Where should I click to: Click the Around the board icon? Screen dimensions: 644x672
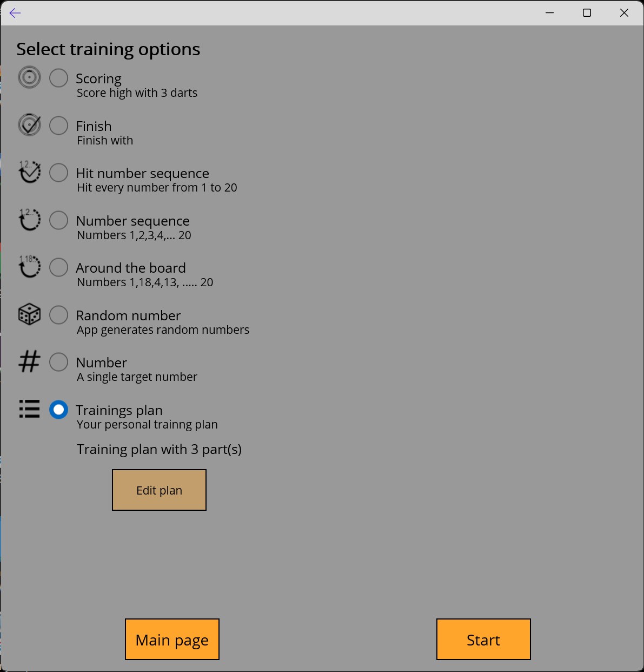pos(29,267)
